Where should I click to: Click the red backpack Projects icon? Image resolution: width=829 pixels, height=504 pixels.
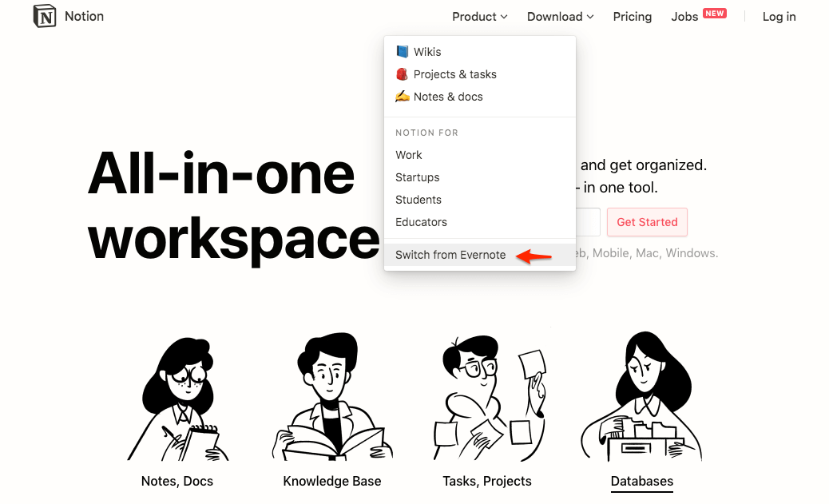click(x=403, y=74)
